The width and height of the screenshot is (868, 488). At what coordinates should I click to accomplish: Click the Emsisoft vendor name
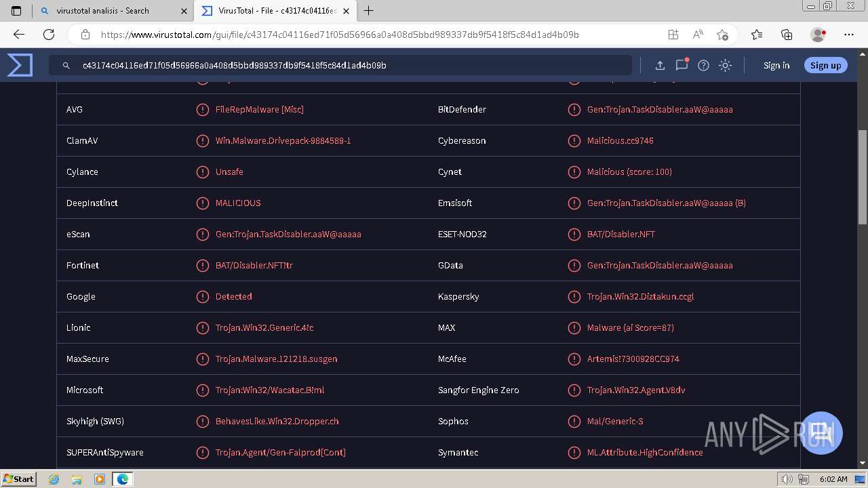pyautogui.click(x=455, y=203)
